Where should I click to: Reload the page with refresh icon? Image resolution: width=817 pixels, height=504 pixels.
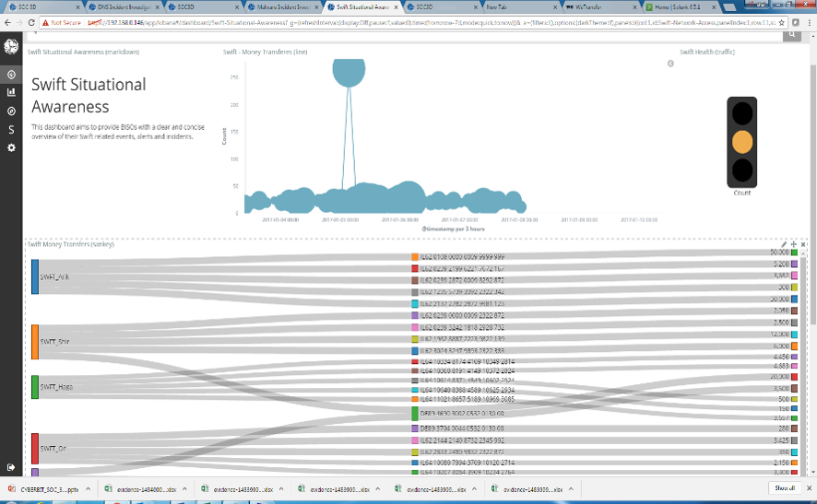coord(31,23)
